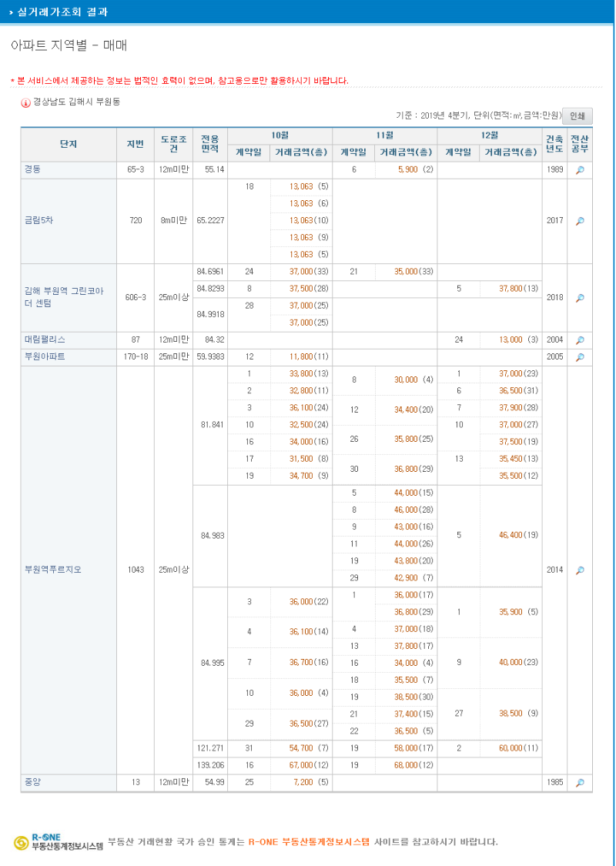The width and height of the screenshot is (616, 866).
Task: Select the 대림팰리스 complex name
Action: 45,339
